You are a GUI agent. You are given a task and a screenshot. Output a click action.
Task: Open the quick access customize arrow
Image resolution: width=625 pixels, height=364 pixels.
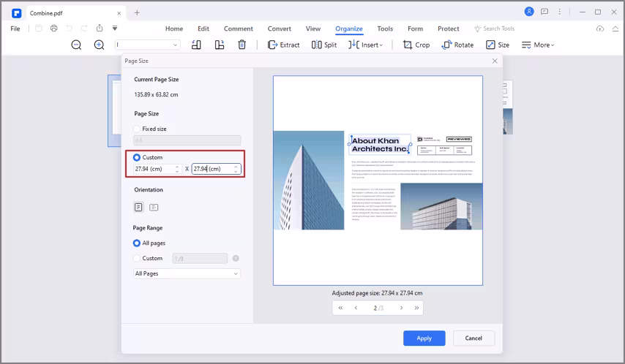point(115,29)
